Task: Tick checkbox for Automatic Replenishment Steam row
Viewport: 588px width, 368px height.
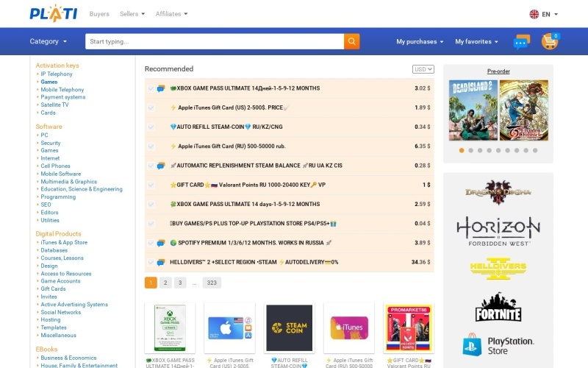Action: [151, 166]
